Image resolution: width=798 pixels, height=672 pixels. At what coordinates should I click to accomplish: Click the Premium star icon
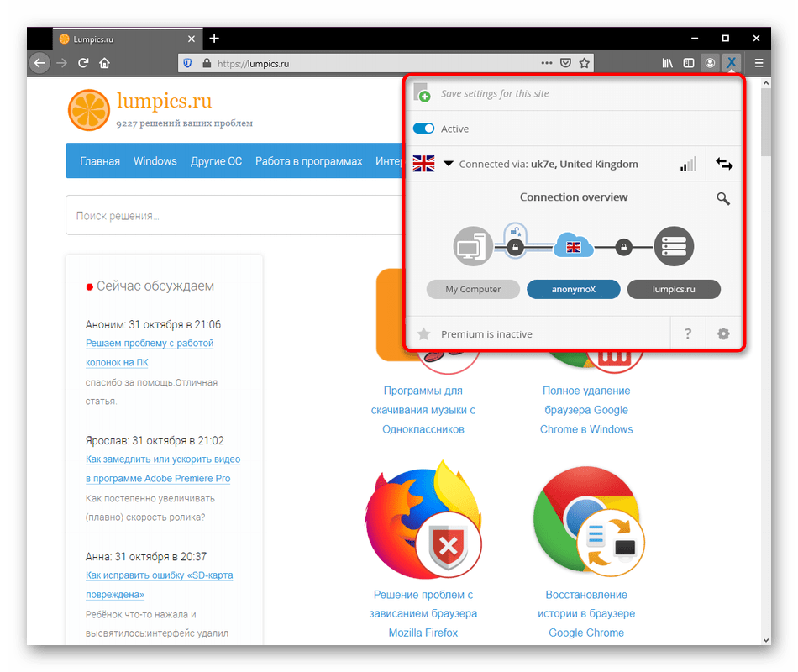point(423,334)
